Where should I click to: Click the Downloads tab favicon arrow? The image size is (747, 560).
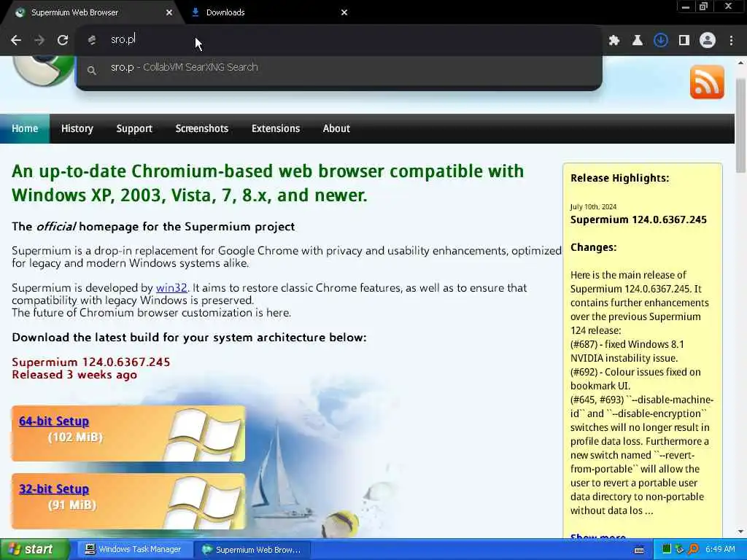pyautogui.click(x=196, y=12)
